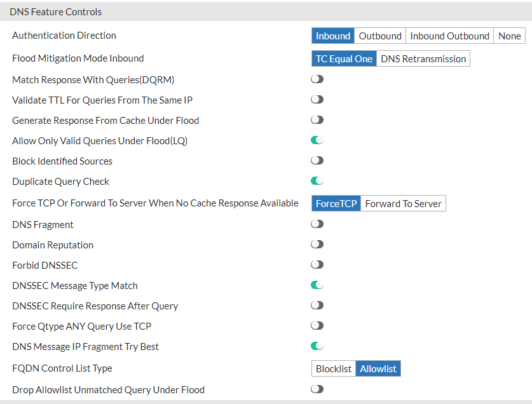Disable DNS Message IP Fragment Try Best
The image size is (532, 404).
pyautogui.click(x=317, y=346)
